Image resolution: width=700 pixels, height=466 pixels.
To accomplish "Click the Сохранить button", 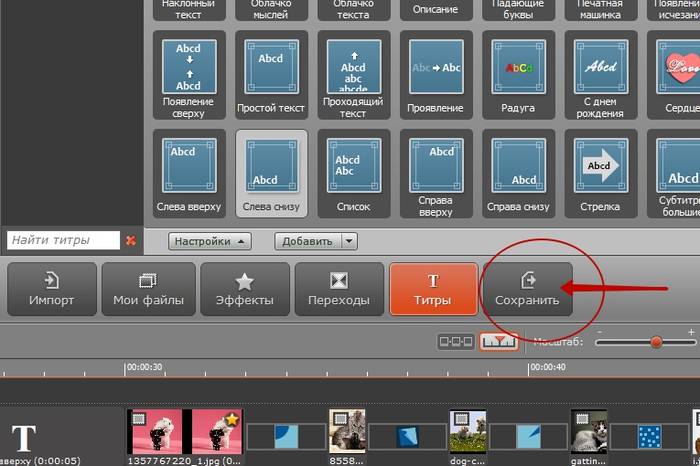I will [527, 289].
